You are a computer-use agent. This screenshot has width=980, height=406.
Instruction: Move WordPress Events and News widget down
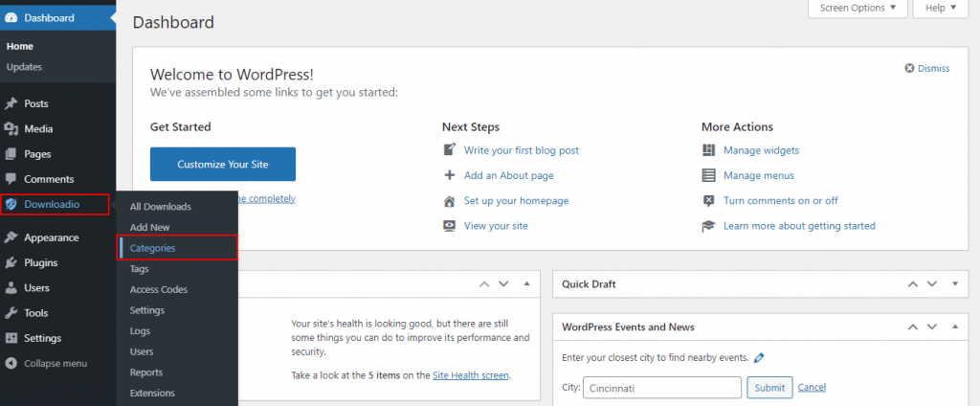tap(932, 327)
